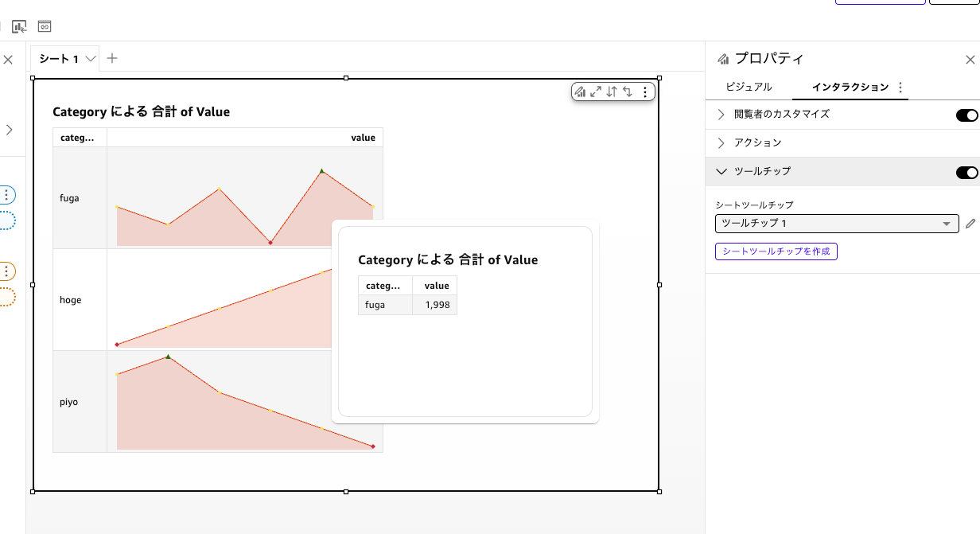Open the ツールチップ 1 dropdown
Image resolution: width=980 pixels, height=534 pixels.
tap(836, 224)
